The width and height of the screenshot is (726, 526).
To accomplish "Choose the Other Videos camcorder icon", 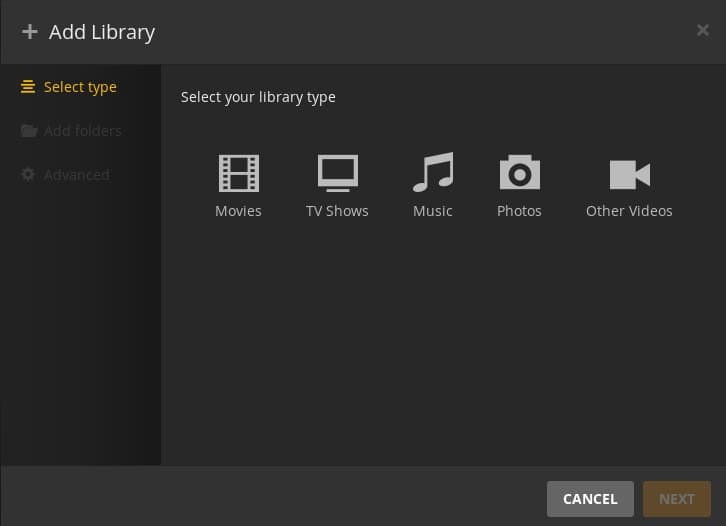I will pyautogui.click(x=630, y=175).
